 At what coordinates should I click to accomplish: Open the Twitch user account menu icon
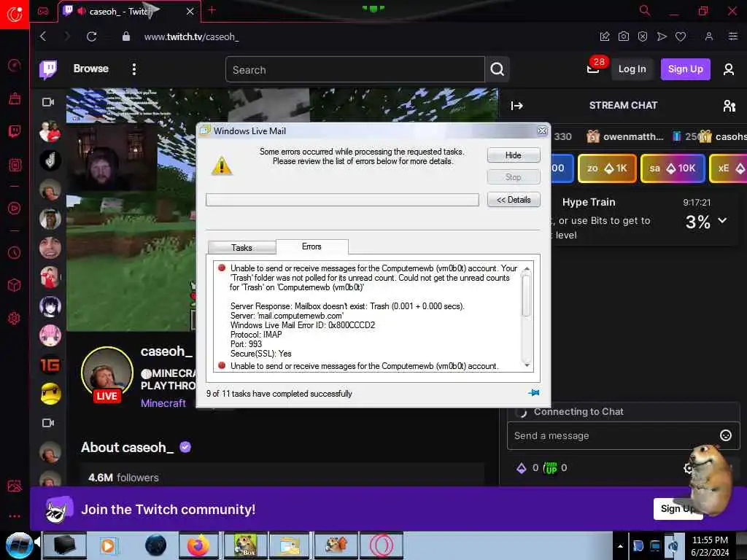click(x=729, y=69)
